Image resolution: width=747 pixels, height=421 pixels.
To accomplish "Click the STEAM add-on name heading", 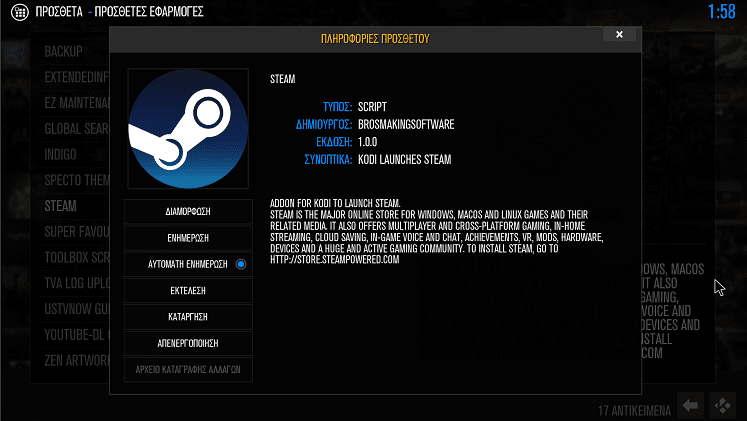I will [x=283, y=79].
